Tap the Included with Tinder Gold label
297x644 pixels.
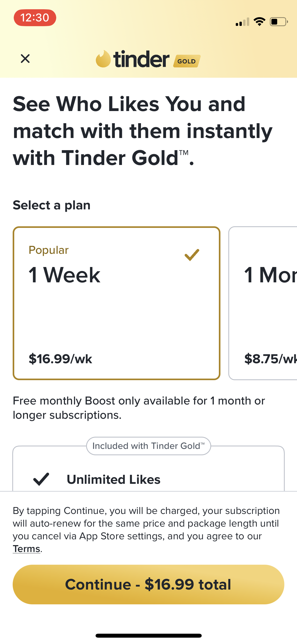[148, 446]
